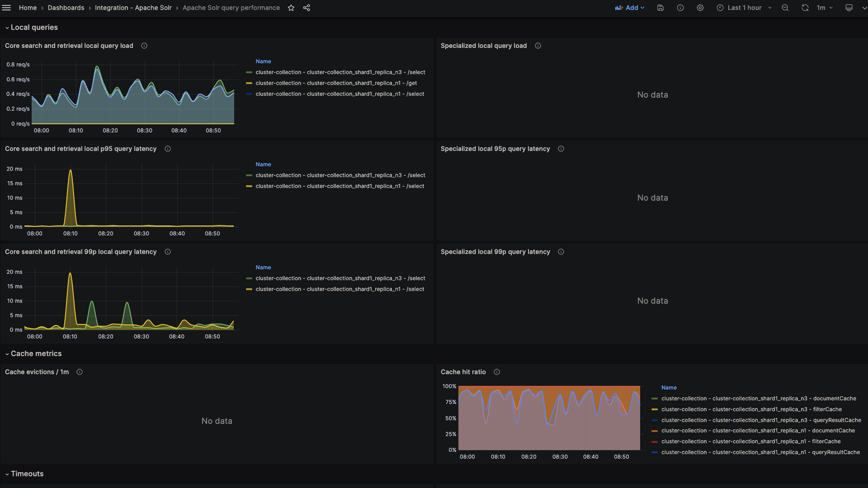Go to Dashboards in breadcrumb
Screen dimensions: 868x488
(x=66, y=8)
